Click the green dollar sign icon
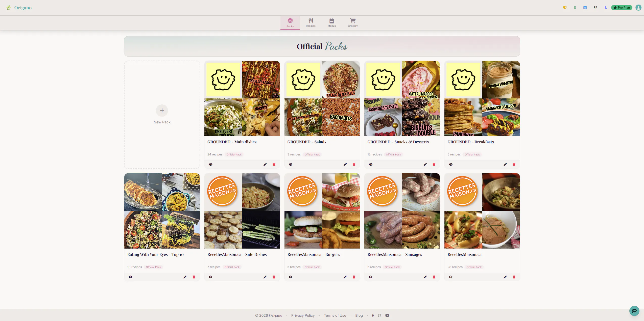Image resolution: width=644 pixels, height=321 pixels. tap(575, 8)
